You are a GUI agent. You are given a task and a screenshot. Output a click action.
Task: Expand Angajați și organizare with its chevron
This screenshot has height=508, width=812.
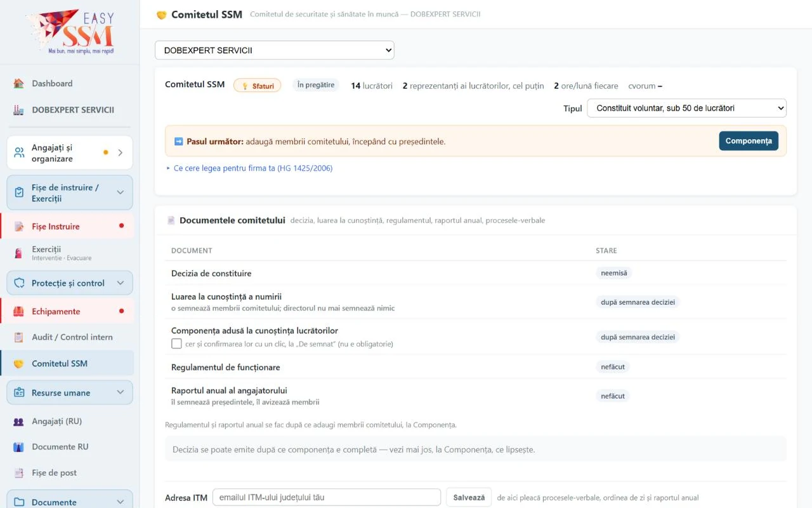(120, 152)
